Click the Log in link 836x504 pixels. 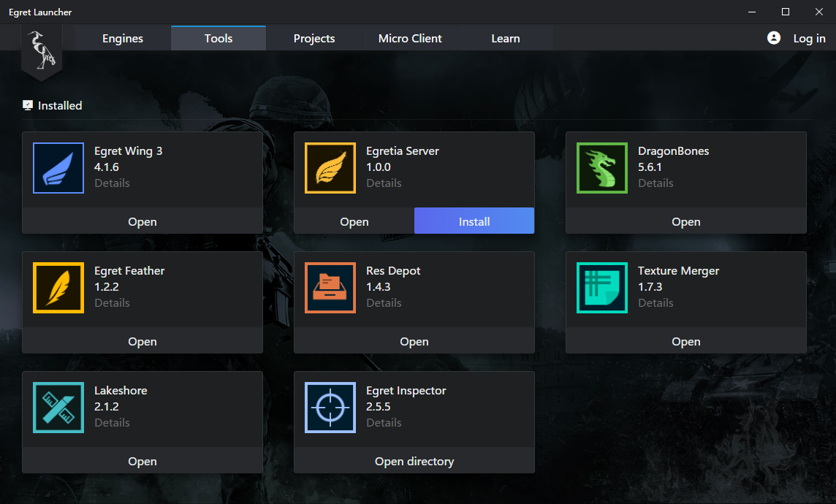809,39
